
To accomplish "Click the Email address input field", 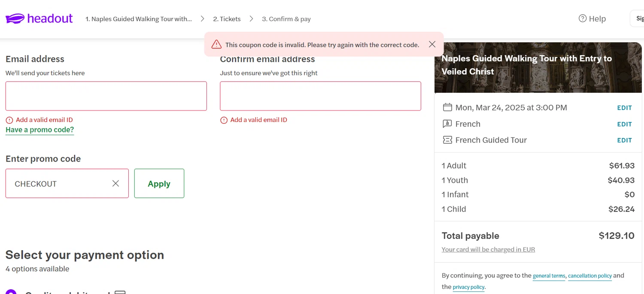I will coord(106,96).
